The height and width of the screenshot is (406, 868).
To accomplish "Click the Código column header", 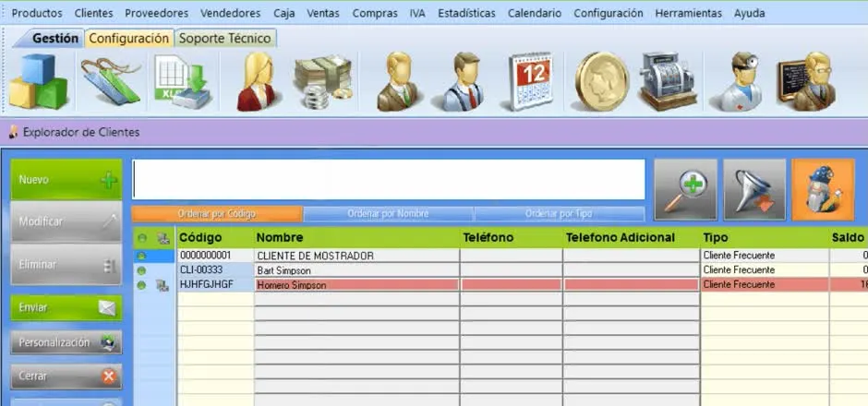I will 215,238.
